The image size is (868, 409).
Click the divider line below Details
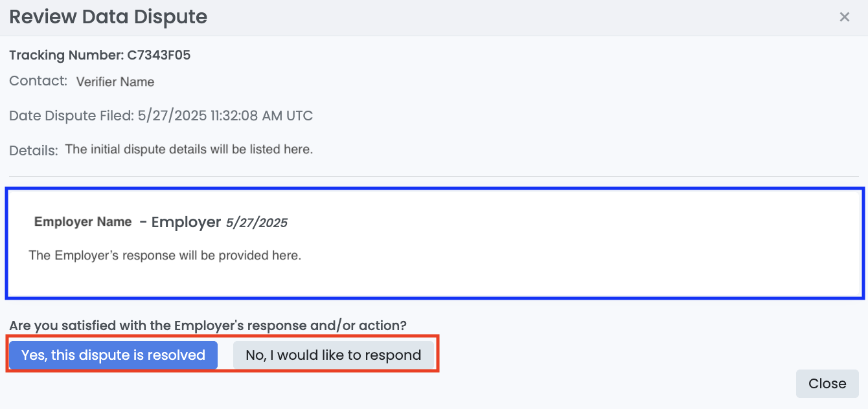click(x=434, y=176)
